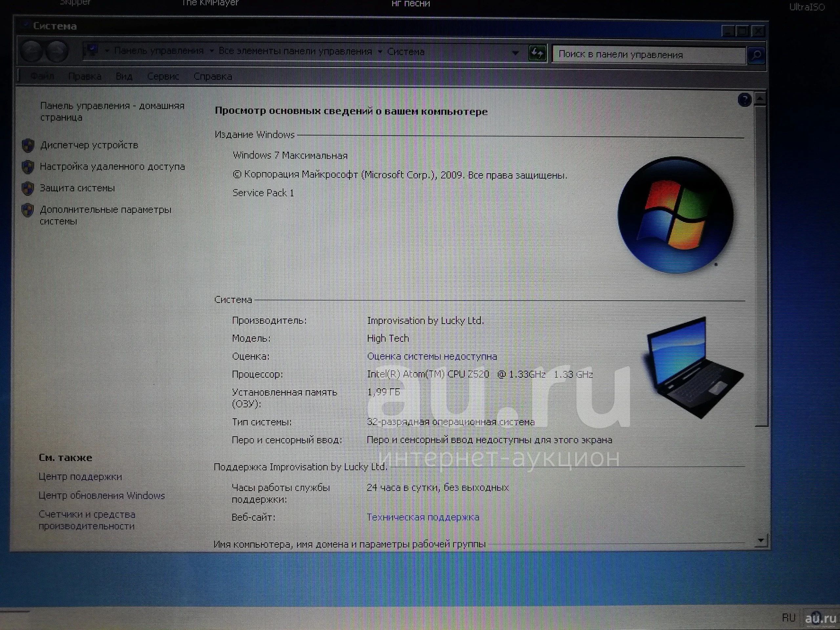Click the shield icon next to Диспетчер устройств
The height and width of the screenshot is (630, 840).
click(28, 145)
